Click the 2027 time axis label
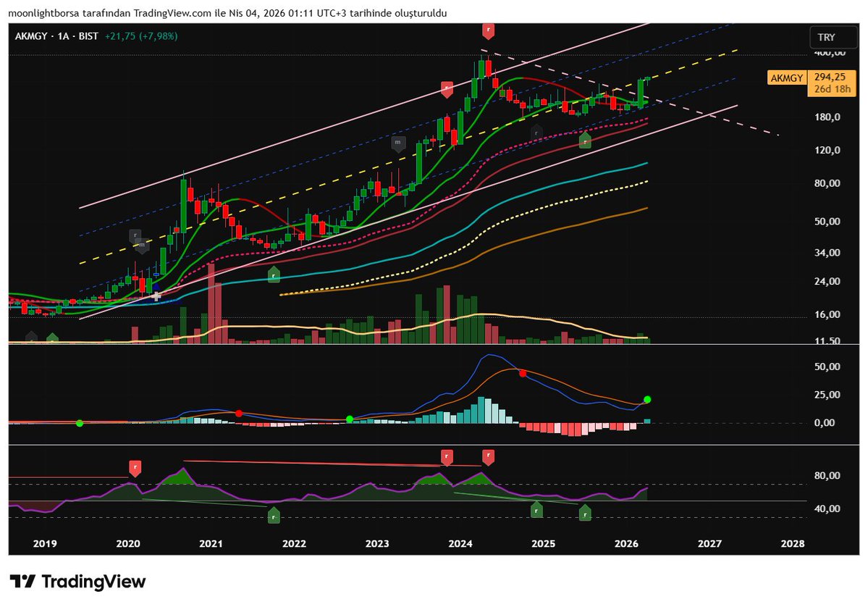Image resolution: width=868 pixels, height=607 pixels. (709, 543)
